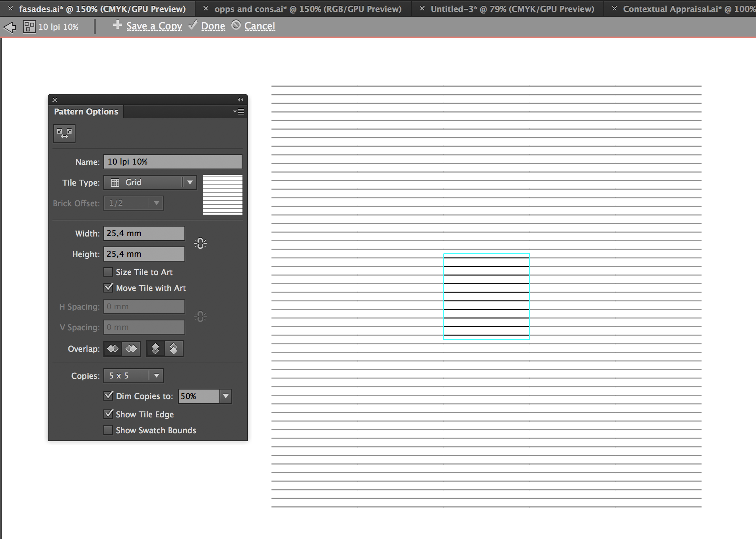
Task: Open the Dim Copies percentage dropdown arrow
Action: (226, 396)
